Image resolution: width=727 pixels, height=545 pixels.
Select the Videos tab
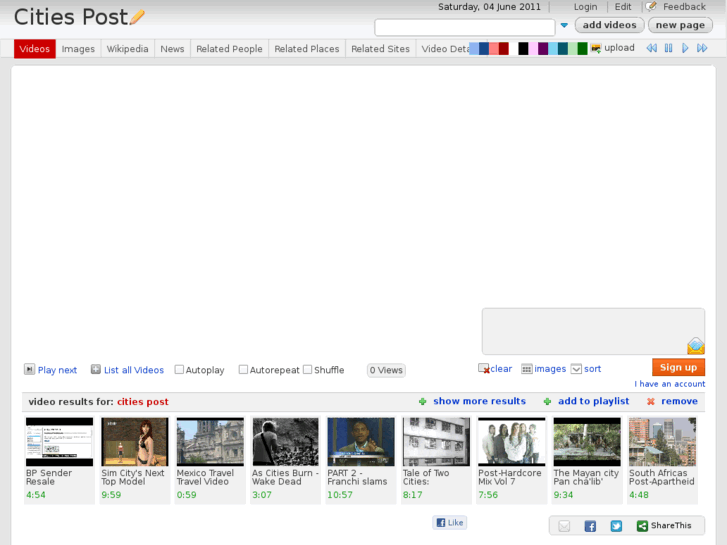click(35, 49)
